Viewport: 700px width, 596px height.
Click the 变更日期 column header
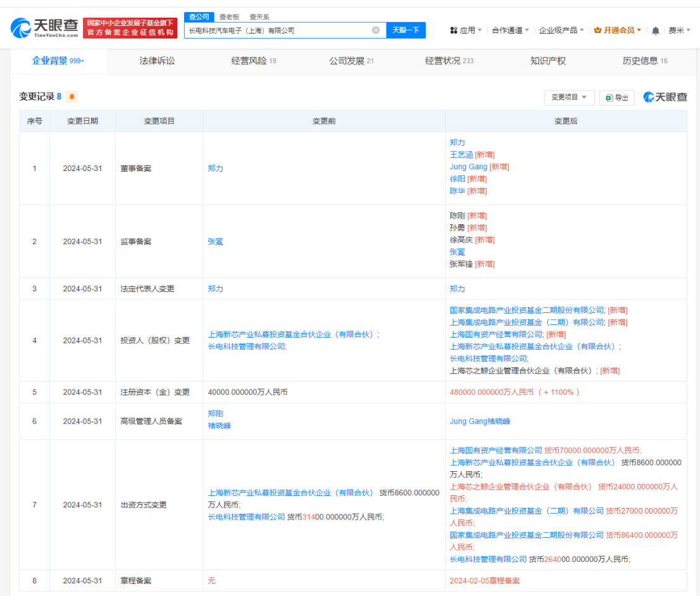(82, 121)
